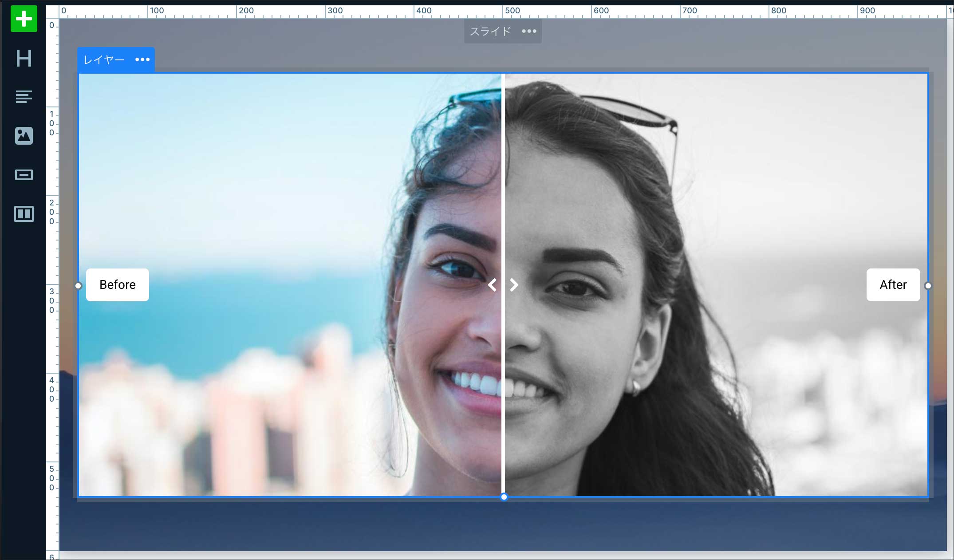Add a button layer icon in sidebar
This screenshot has width=954, height=560.
[x=24, y=175]
